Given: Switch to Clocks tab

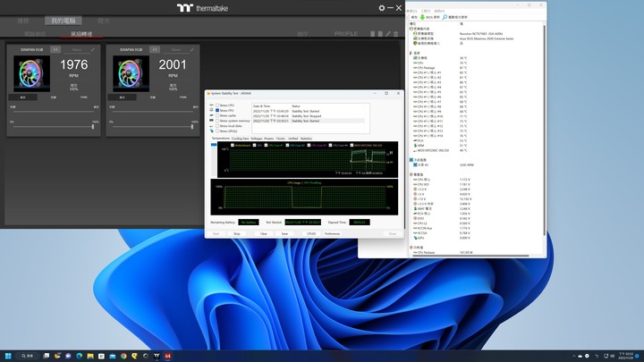Looking at the screenshot, I should 281,139.
